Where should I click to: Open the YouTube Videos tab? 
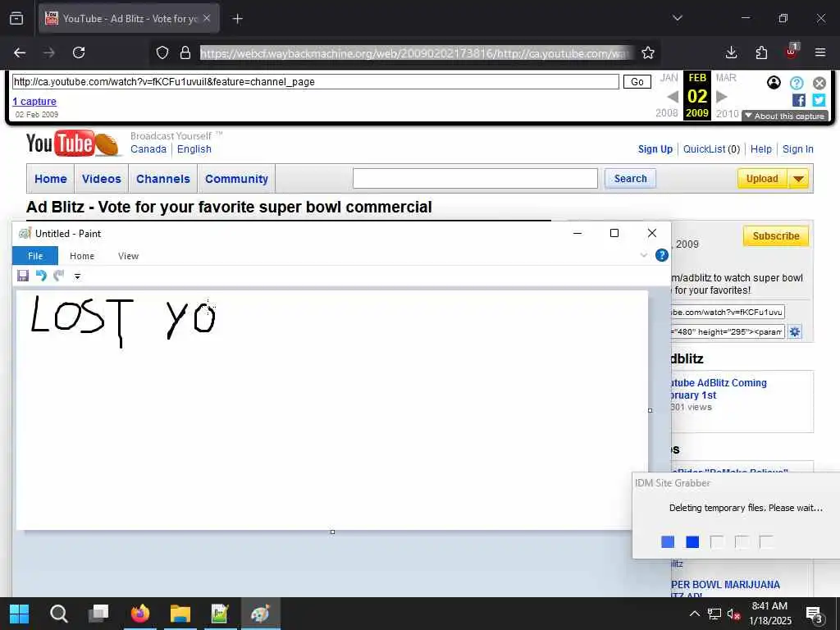tap(101, 179)
